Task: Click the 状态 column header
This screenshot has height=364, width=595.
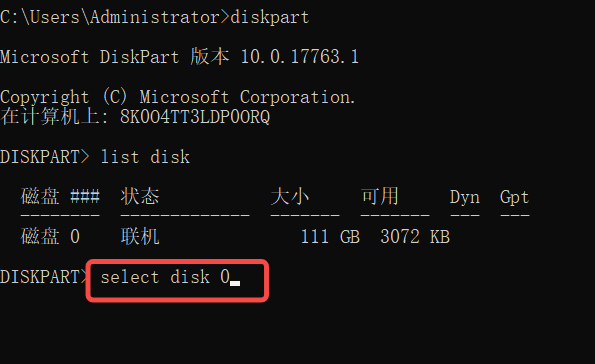Action: tap(140, 197)
